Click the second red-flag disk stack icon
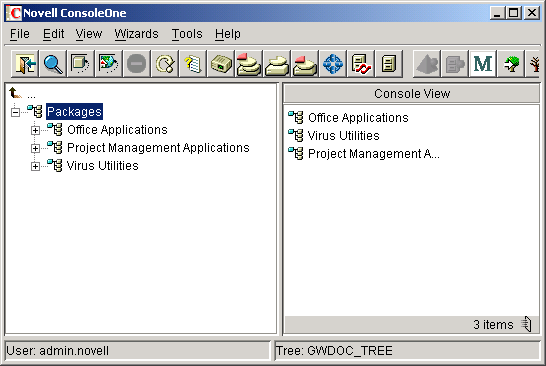Screen dimensions: 546x366 tap(305, 64)
